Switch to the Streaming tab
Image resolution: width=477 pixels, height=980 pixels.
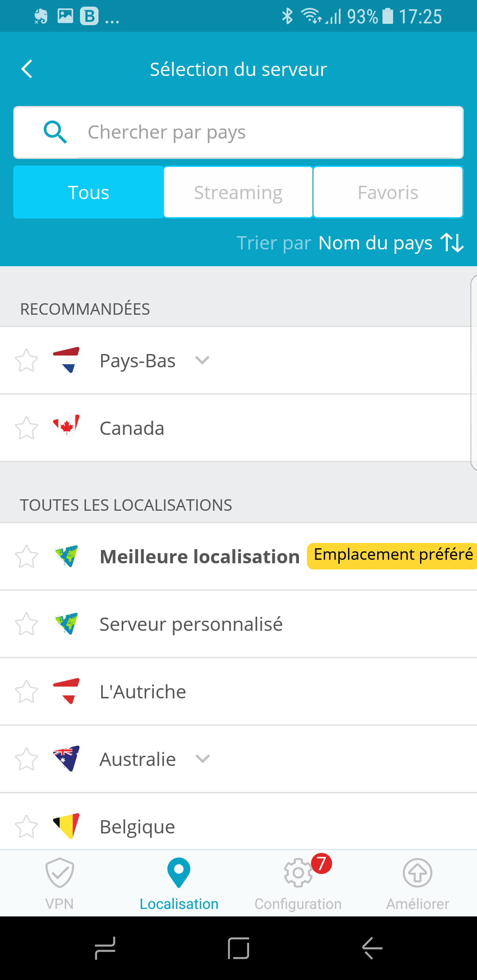tap(238, 192)
